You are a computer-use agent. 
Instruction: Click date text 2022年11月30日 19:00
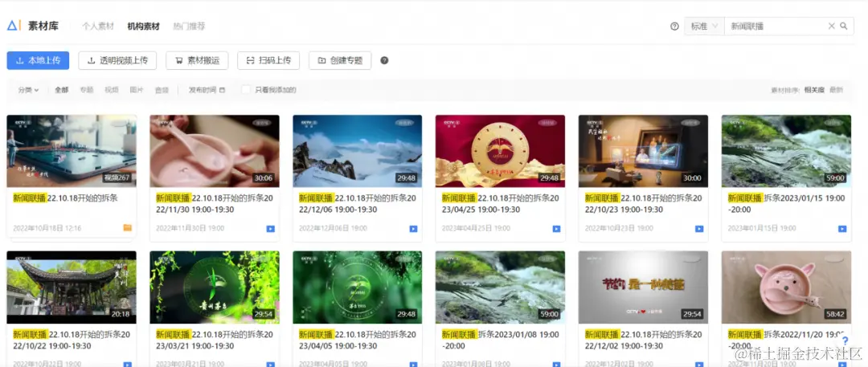(x=190, y=228)
